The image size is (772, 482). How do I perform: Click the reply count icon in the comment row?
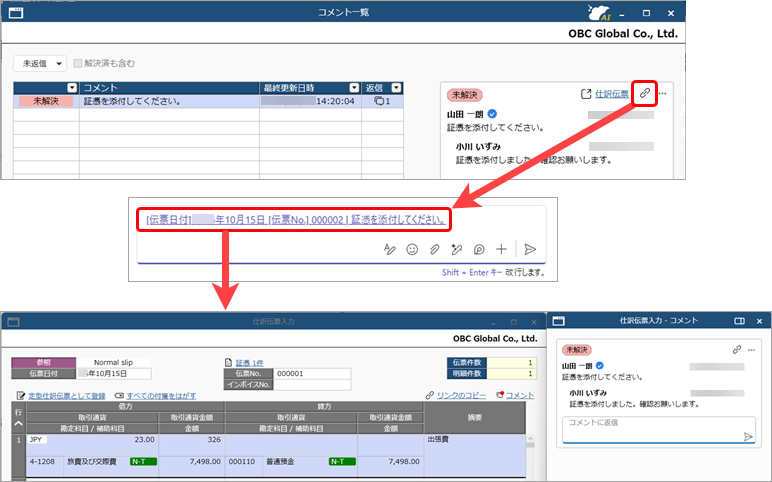point(379,101)
